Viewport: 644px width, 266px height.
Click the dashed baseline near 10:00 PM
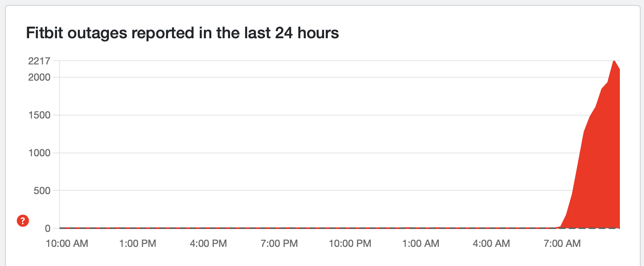[x=350, y=228]
